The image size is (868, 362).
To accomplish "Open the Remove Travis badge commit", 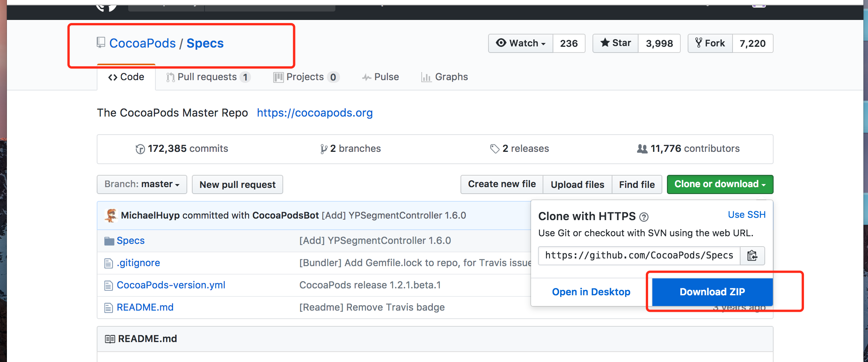I will (x=372, y=308).
